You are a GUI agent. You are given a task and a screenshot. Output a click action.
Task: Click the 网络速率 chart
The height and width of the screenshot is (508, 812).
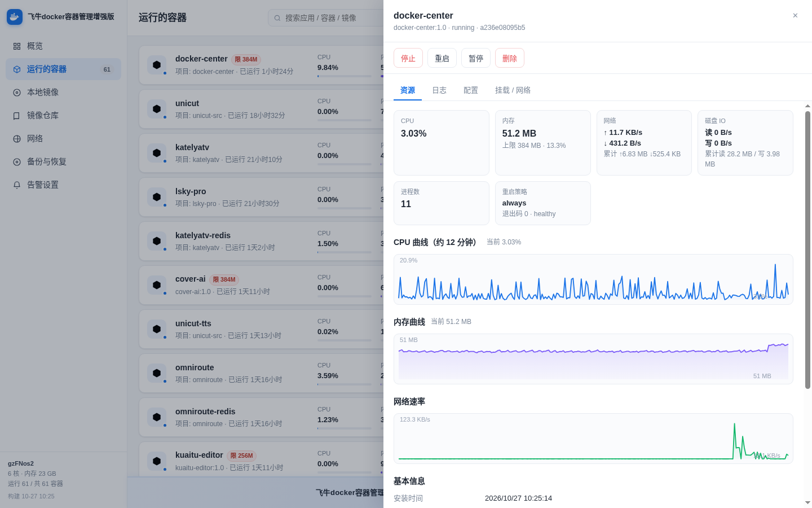[x=593, y=439]
